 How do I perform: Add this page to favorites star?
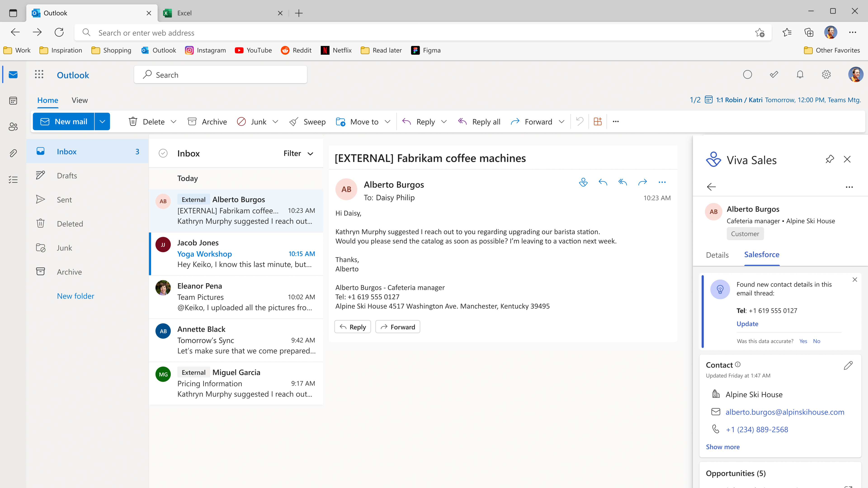click(x=759, y=33)
